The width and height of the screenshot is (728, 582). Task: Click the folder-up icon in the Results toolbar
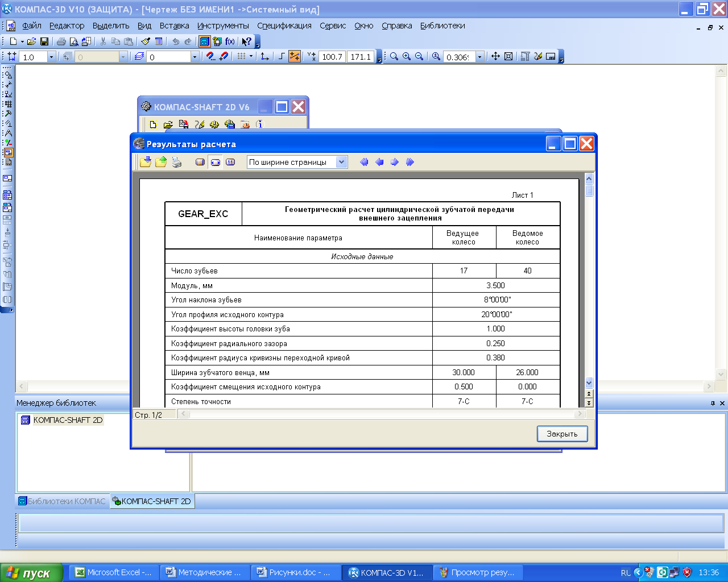click(x=161, y=162)
